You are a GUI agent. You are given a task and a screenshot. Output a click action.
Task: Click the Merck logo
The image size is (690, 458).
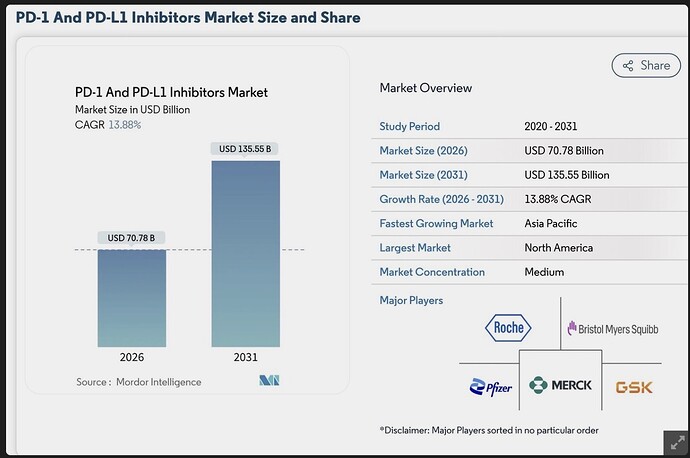pyautogui.click(x=560, y=385)
